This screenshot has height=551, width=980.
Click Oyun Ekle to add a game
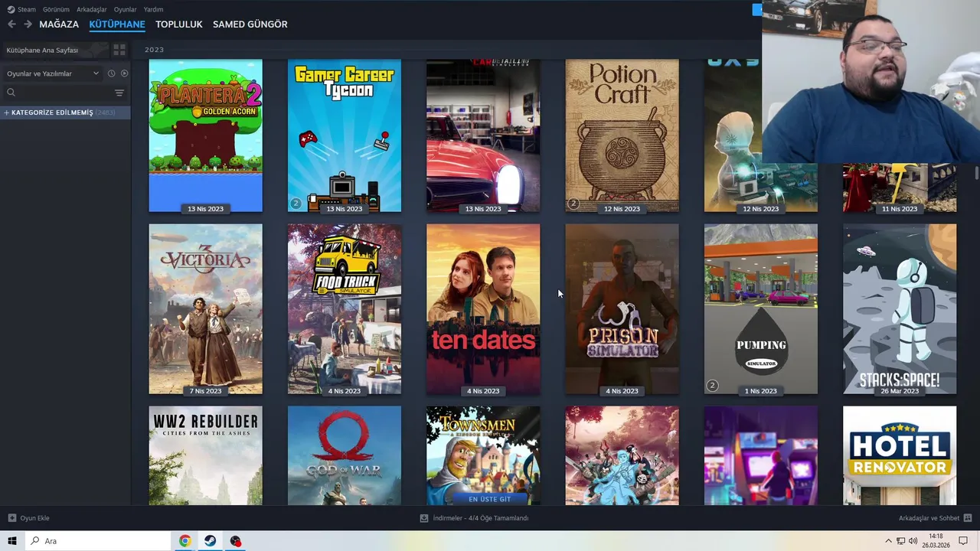tap(34, 518)
